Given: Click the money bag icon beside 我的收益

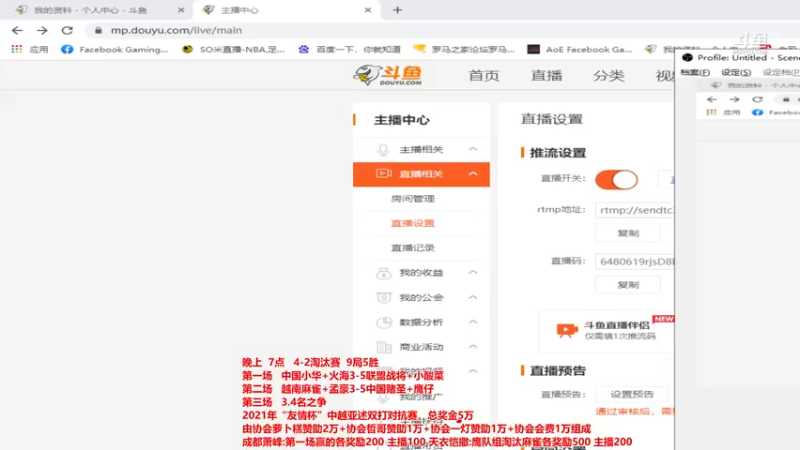Looking at the screenshot, I should (x=384, y=273).
